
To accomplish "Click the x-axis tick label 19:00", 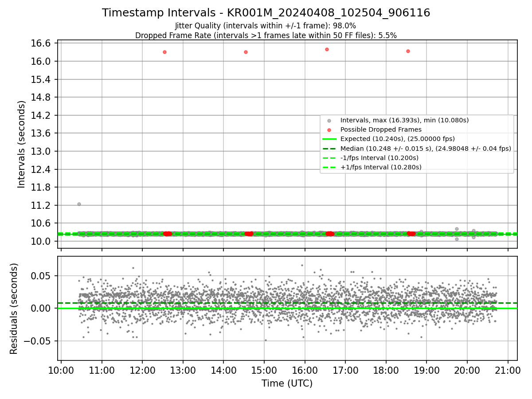I will click(426, 371).
